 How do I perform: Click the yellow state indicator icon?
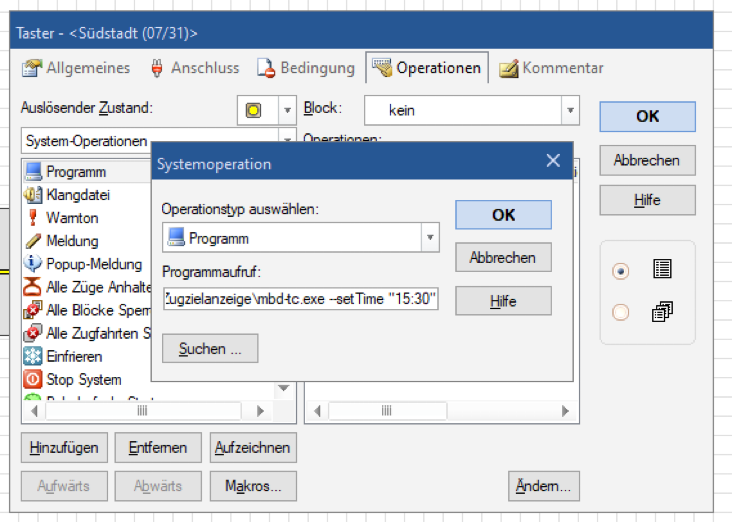(x=253, y=111)
